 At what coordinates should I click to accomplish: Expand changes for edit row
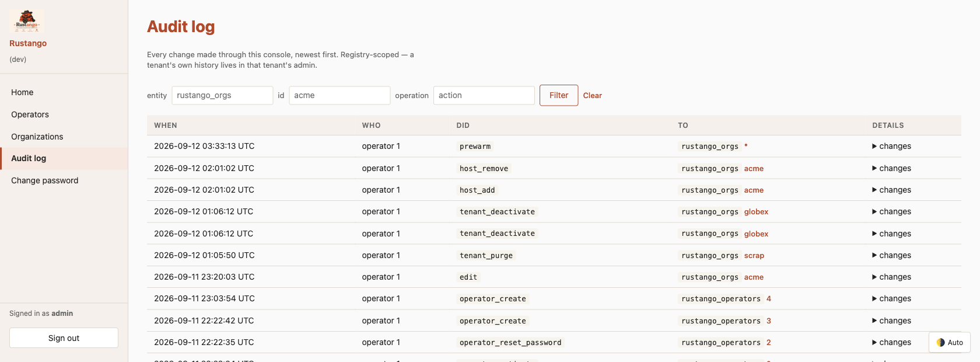[891, 277]
